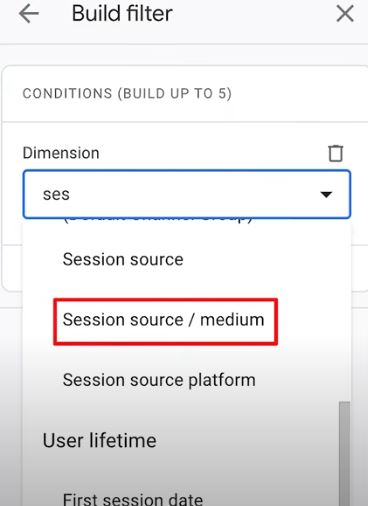The width and height of the screenshot is (368, 506).
Task: Click the 'Dimension' field label
Action: [61, 153]
